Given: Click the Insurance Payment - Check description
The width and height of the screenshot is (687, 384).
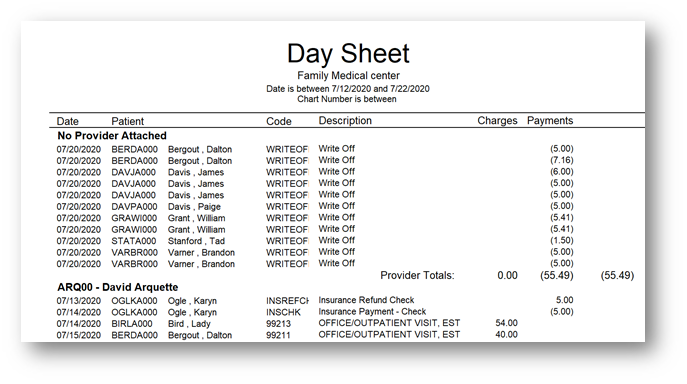Looking at the screenshot, I should point(372,311).
